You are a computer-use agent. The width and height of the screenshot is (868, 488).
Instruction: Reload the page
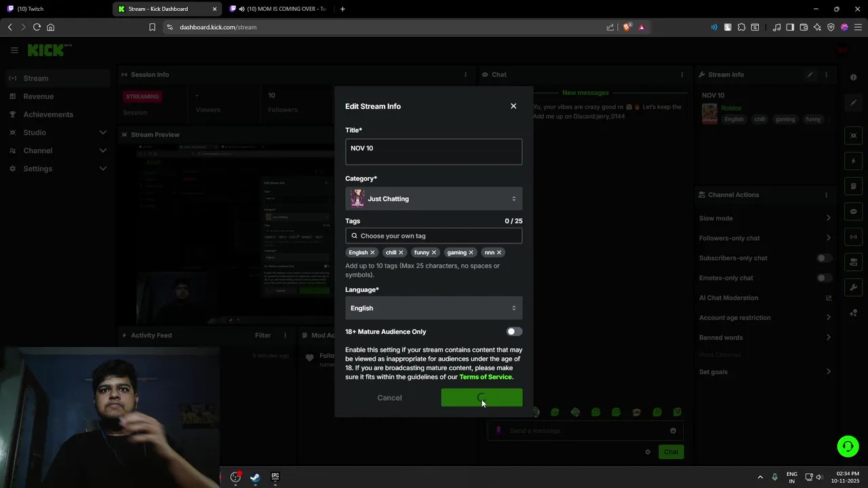point(37,27)
